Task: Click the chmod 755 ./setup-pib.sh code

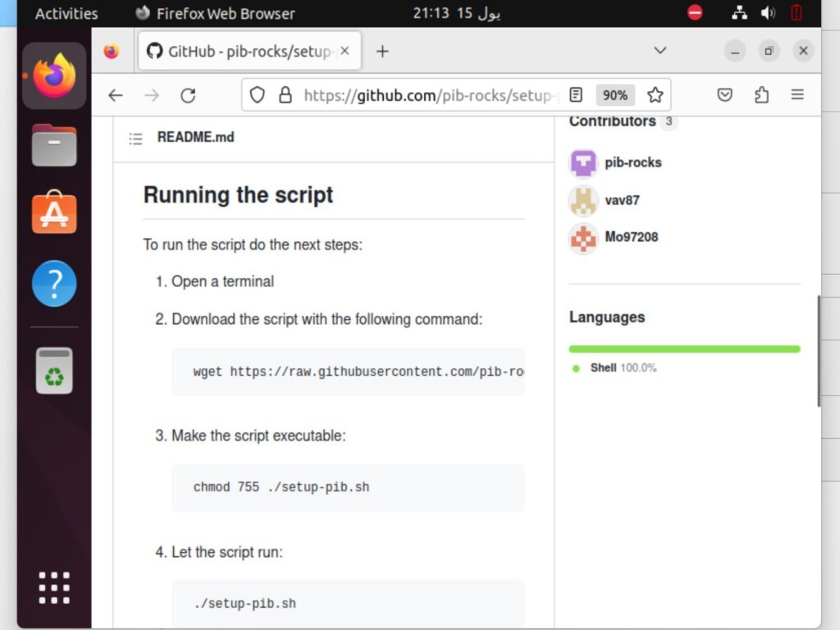Action: coord(281,487)
